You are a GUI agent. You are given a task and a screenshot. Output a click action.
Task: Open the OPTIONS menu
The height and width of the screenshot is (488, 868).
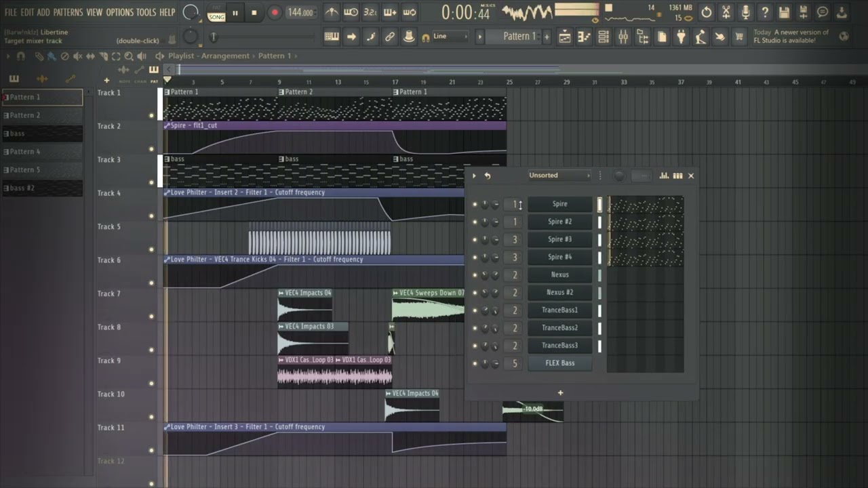point(120,12)
